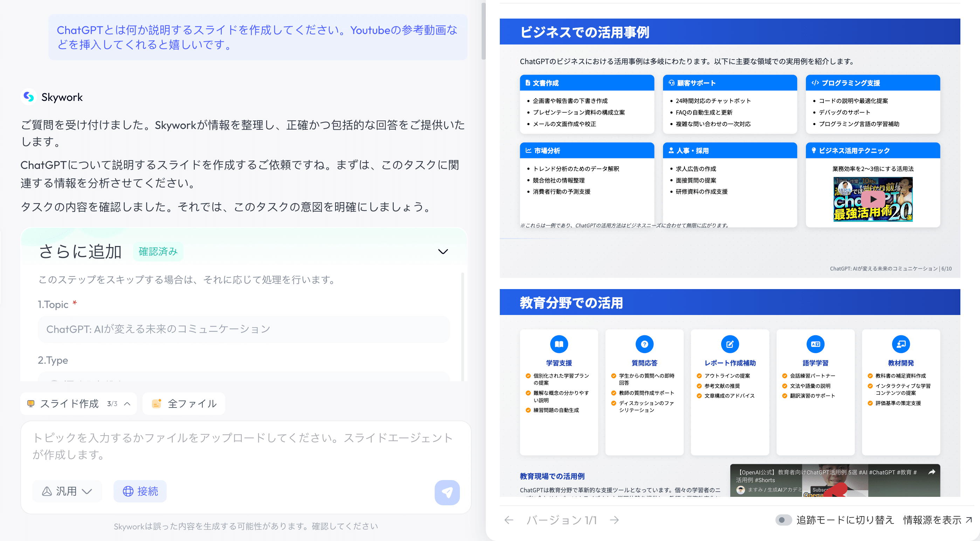This screenshot has width=980, height=541.
Task: Expand スライド作成 3/3 steps list
Action: [127, 404]
